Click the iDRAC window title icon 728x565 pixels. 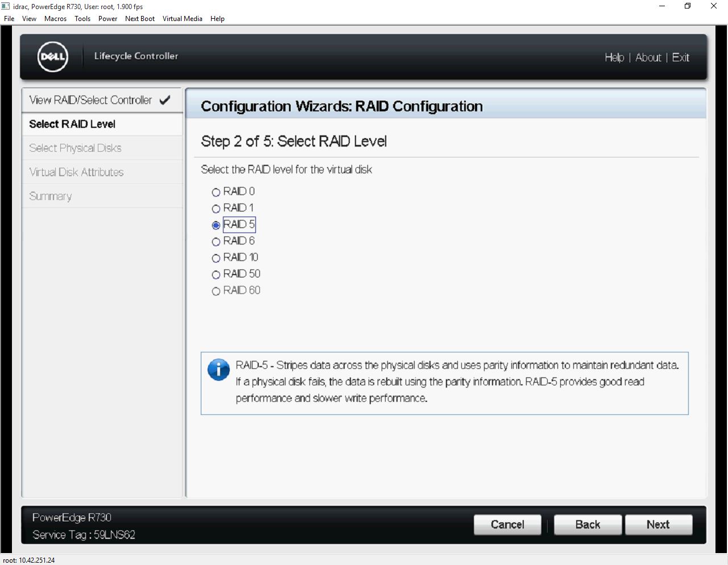[6, 6]
